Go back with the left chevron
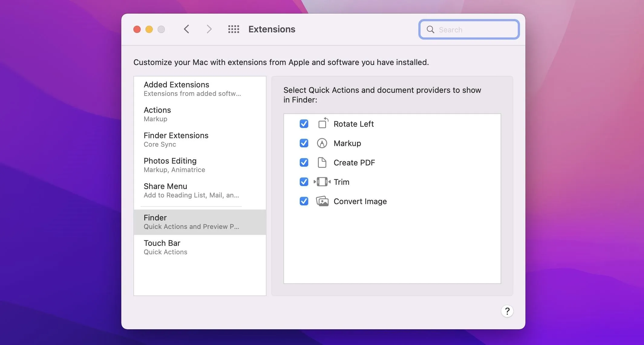644x345 pixels. [x=186, y=29]
